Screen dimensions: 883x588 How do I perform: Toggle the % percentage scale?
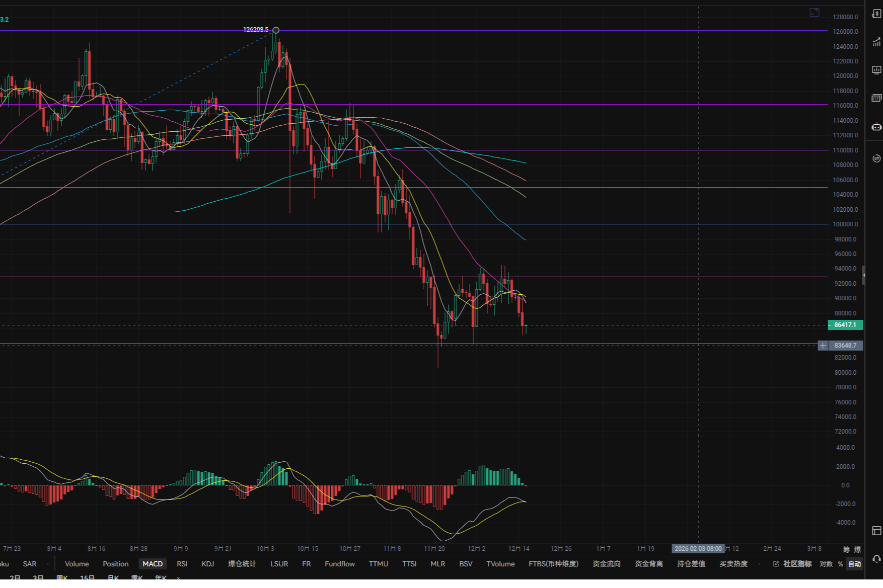pyautogui.click(x=840, y=564)
